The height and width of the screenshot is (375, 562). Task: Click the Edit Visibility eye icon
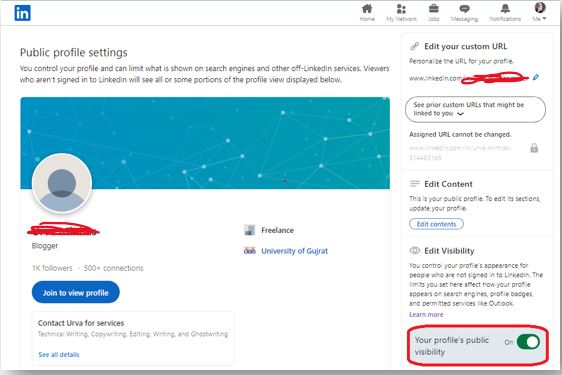(x=415, y=251)
